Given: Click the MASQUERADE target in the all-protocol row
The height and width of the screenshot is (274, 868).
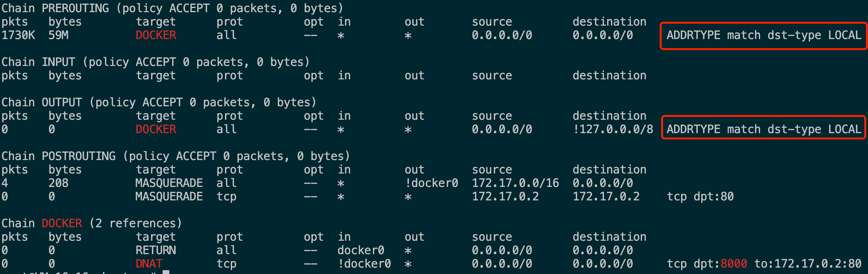Looking at the screenshot, I should click(169, 183).
